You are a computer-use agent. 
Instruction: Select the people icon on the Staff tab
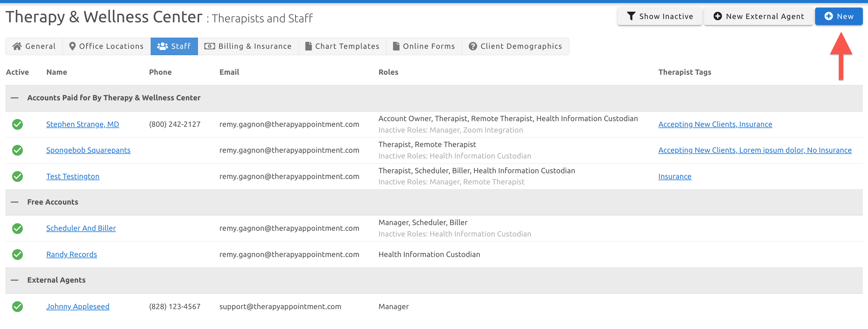(x=163, y=46)
